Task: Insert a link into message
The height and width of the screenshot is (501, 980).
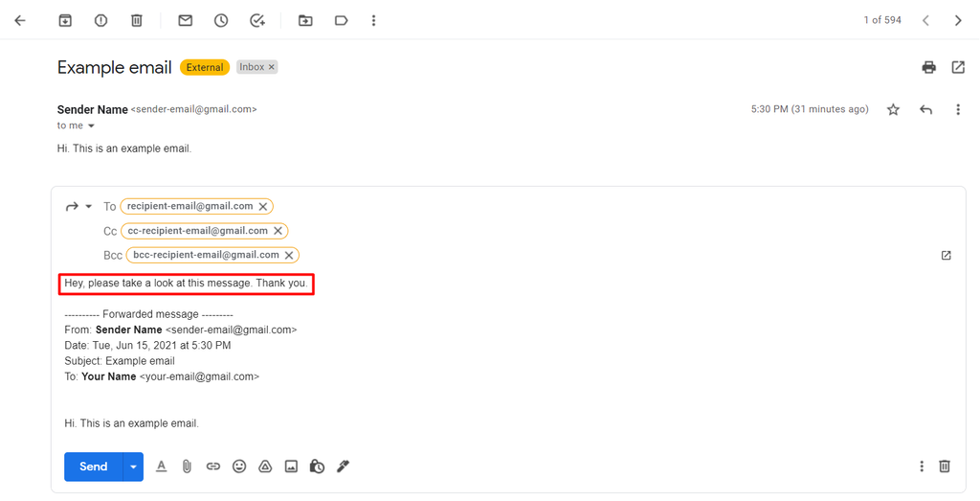Action: click(213, 466)
